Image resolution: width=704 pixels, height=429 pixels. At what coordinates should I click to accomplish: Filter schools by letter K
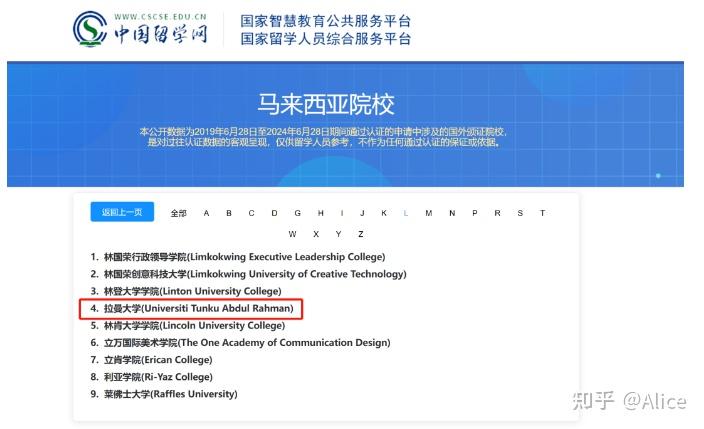384,213
